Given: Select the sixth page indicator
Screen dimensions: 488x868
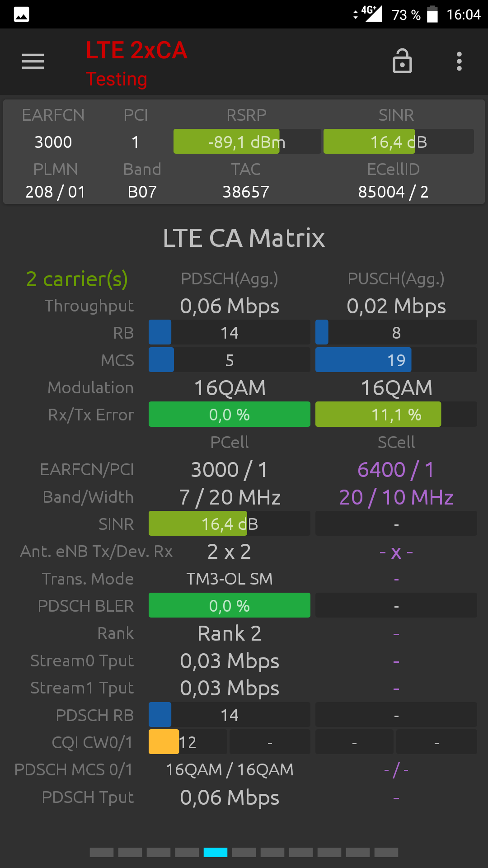Looking at the screenshot, I should [244, 852].
